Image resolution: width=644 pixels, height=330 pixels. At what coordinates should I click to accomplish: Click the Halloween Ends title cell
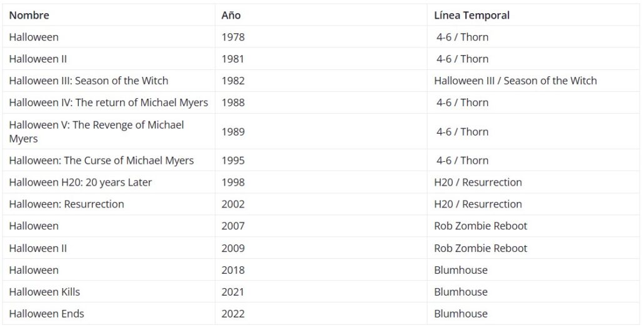pos(46,314)
